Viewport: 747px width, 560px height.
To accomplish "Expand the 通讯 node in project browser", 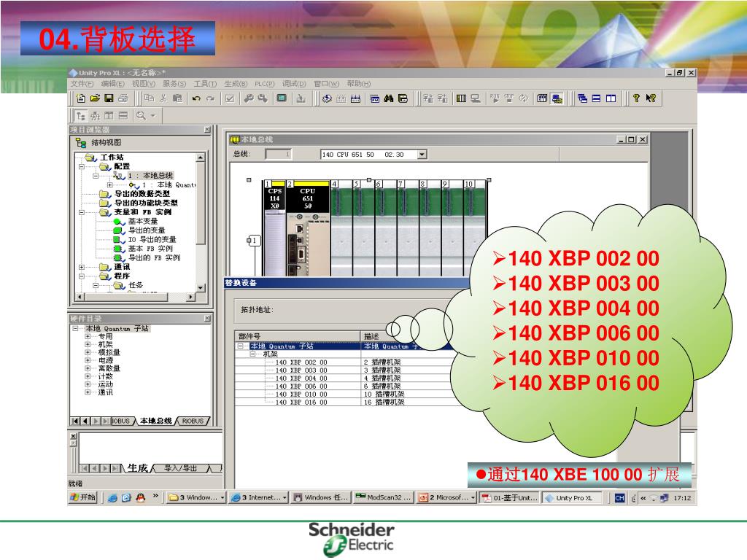I will click(82, 267).
